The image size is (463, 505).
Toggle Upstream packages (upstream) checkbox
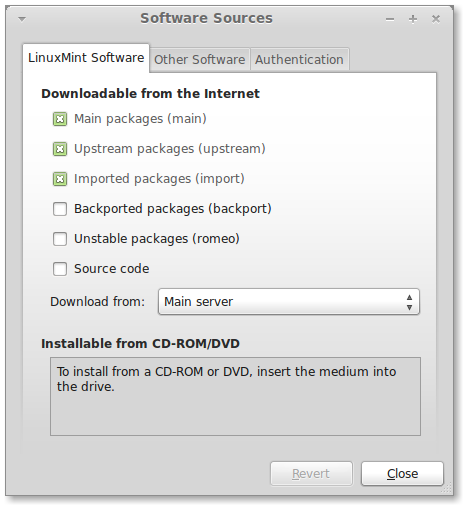pos(60,149)
